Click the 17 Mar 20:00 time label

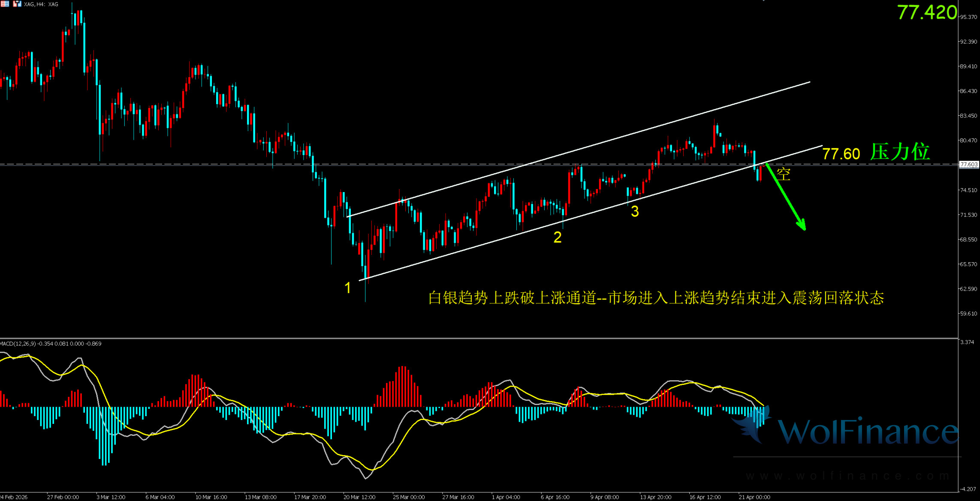(x=310, y=497)
